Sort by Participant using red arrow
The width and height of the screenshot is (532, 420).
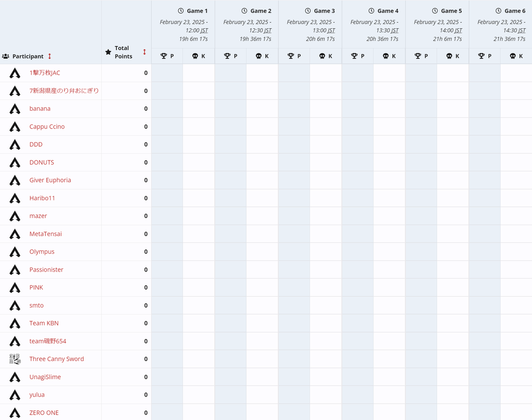(50, 56)
